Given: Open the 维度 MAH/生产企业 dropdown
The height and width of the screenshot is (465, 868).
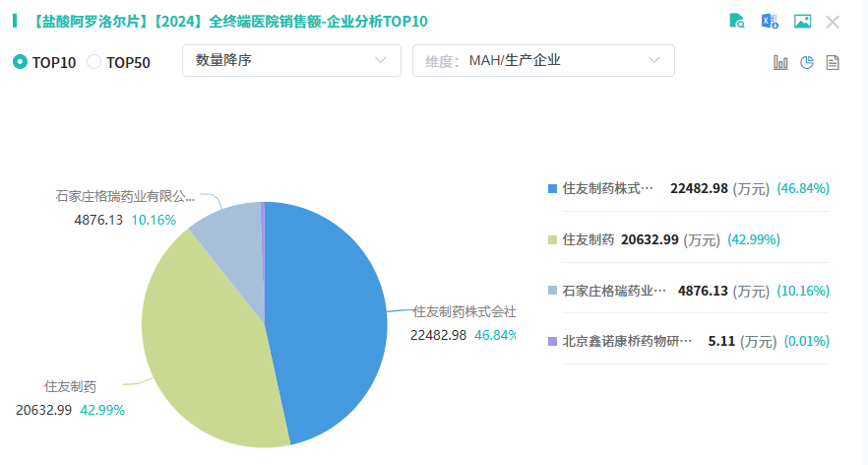Looking at the screenshot, I should pos(543,60).
